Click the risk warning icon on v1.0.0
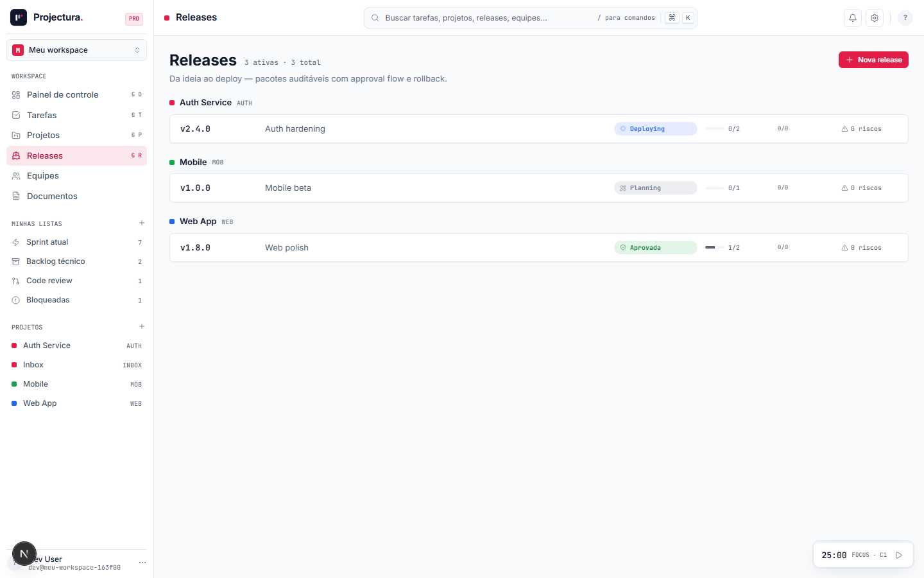Image resolution: width=924 pixels, height=578 pixels. pyautogui.click(x=844, y=188)
